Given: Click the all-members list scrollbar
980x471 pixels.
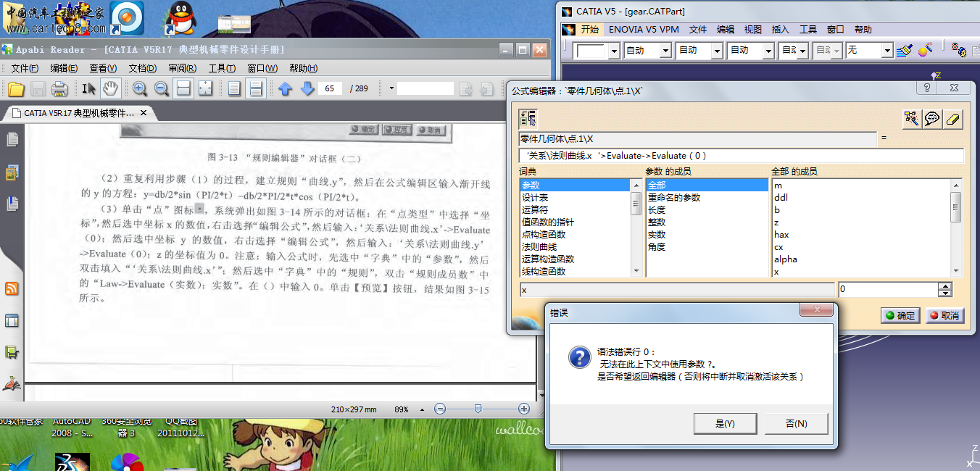Looking at the screenshot, I should 955,228.
